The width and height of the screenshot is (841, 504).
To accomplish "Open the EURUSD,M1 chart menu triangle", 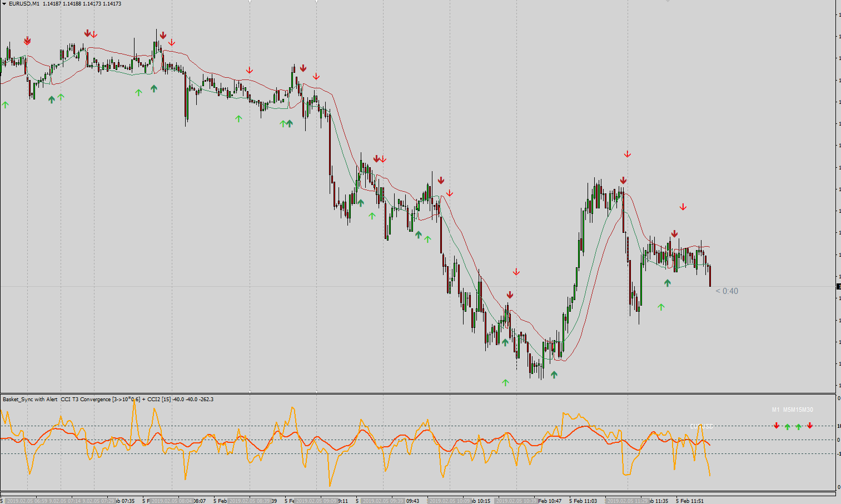I will pos(4,4).
